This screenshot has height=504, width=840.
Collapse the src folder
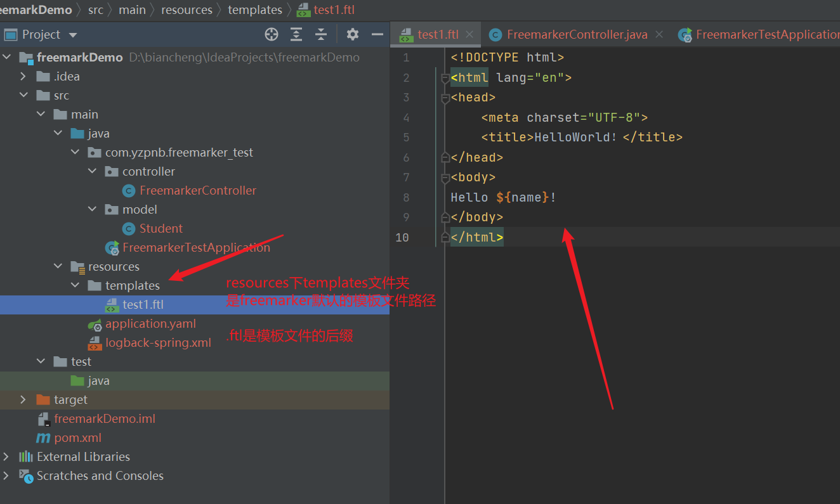coord(24,95)
